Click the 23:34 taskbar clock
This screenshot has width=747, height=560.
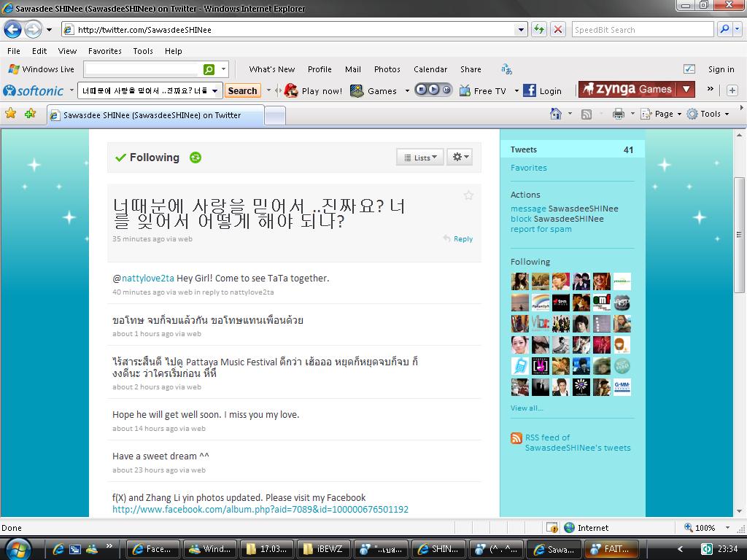click(727, 548)
